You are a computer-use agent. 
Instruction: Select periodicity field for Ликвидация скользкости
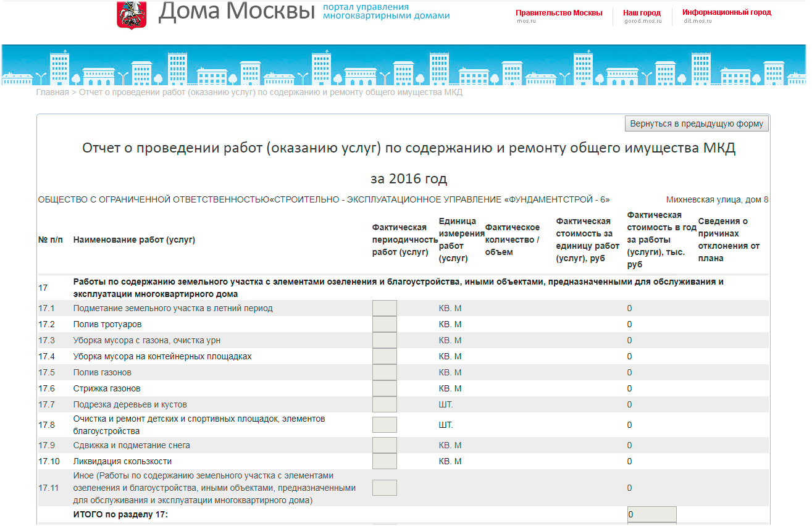[384, 461]
